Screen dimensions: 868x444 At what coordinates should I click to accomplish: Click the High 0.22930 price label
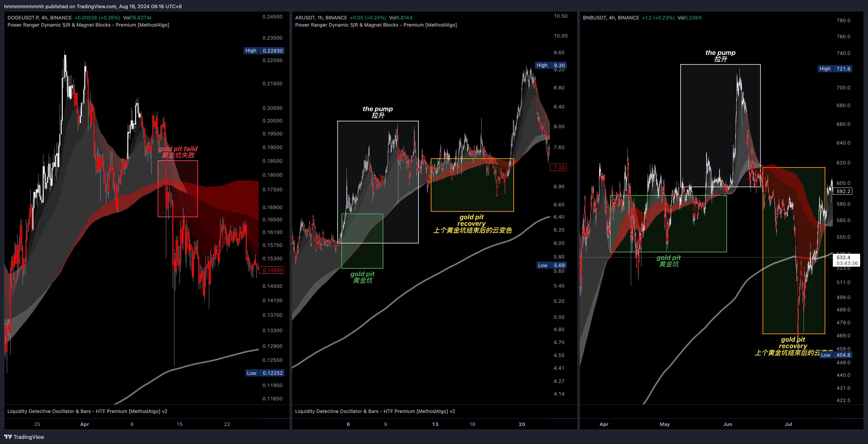(x=265, y=50)
